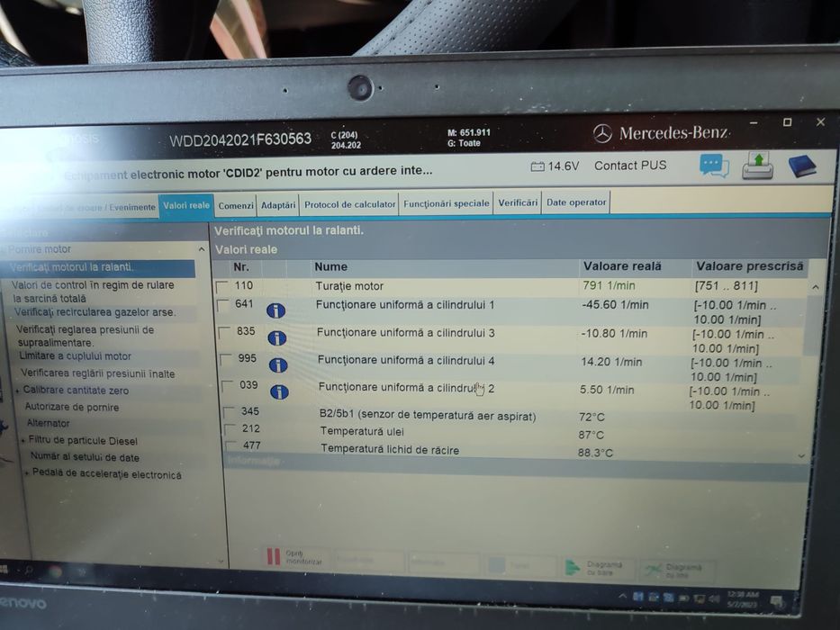
Task: Click the oil temperature value 87°C
Action: (x=591, y=435)
